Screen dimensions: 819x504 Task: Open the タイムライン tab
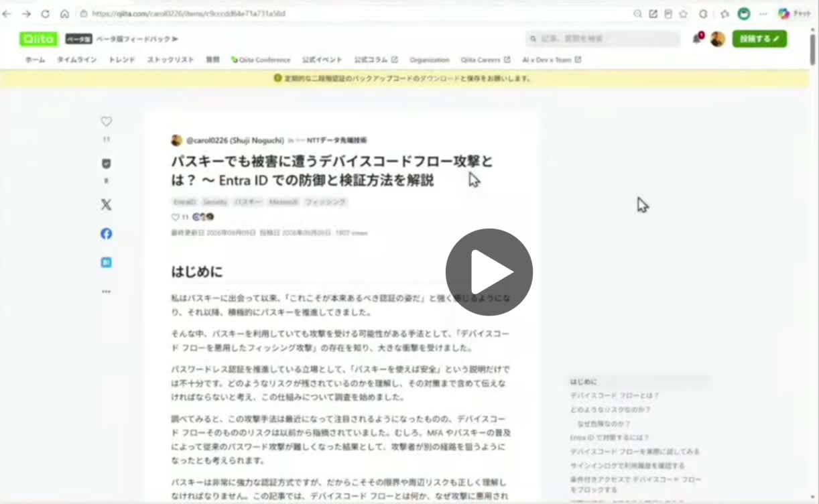[x=76, y=60]
